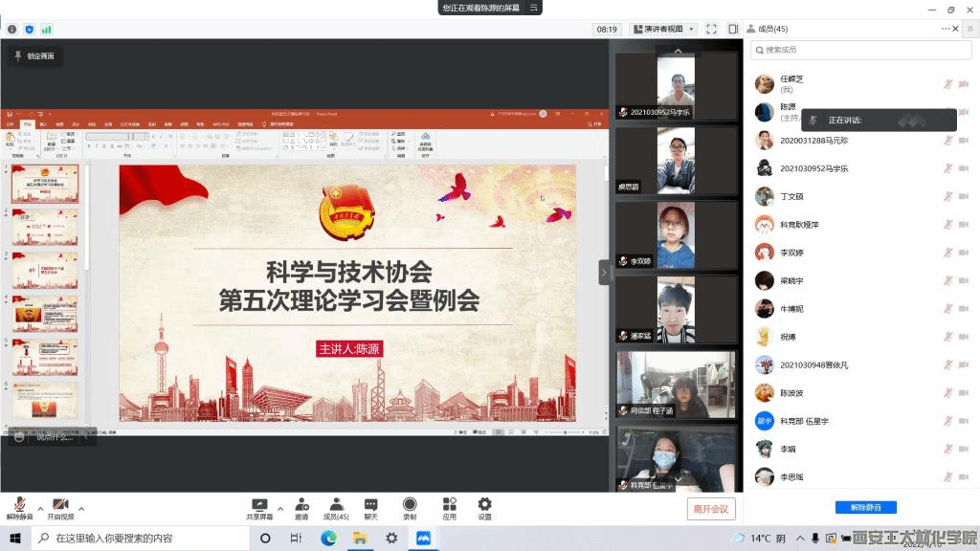Toggle 解除静音 microphone button
980x551 pixels.
[19, 508]
